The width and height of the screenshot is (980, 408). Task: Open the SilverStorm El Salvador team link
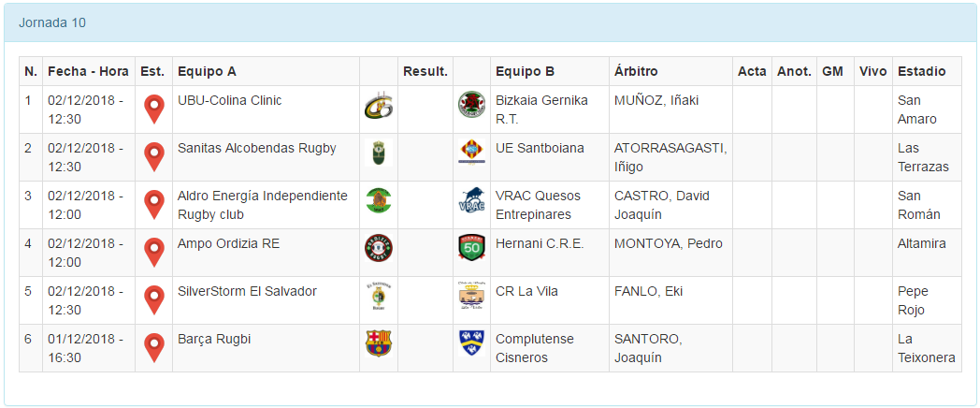pyautogui.click(x=247, y=291)
